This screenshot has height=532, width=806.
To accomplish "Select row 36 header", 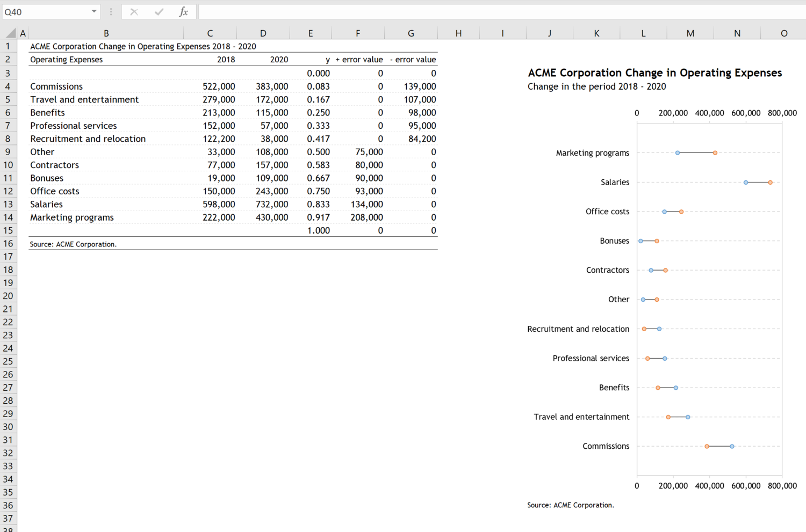I will click(x=8, y=505).
